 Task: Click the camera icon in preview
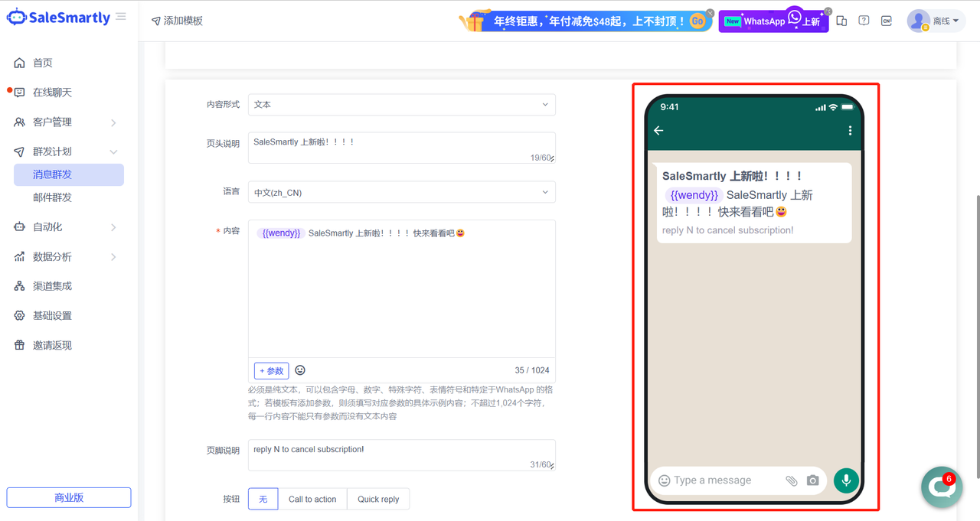coord(813,480)
